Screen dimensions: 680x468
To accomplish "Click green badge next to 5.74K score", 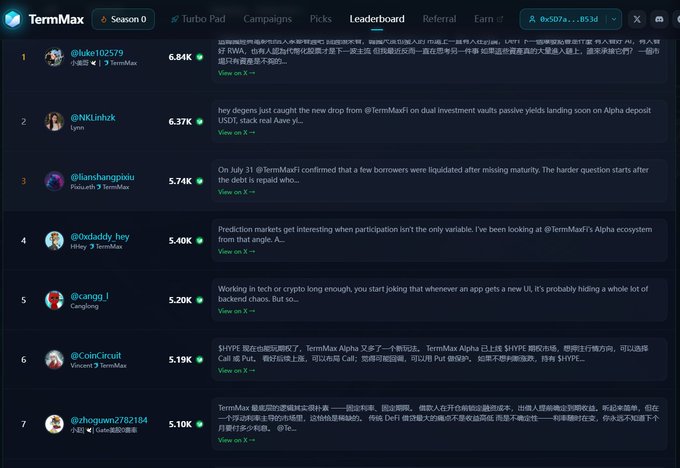I will (199, 181).
